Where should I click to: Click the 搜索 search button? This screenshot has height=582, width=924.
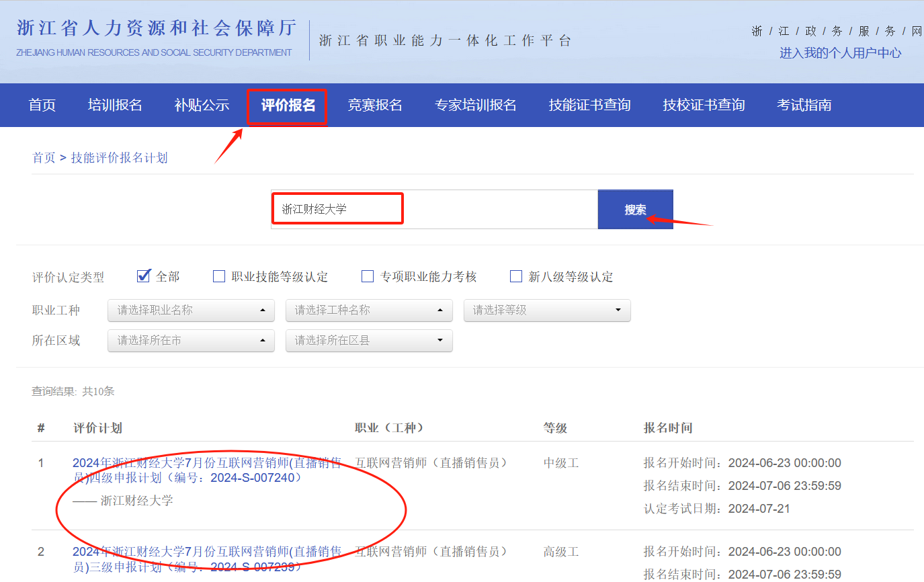(635, 210)
